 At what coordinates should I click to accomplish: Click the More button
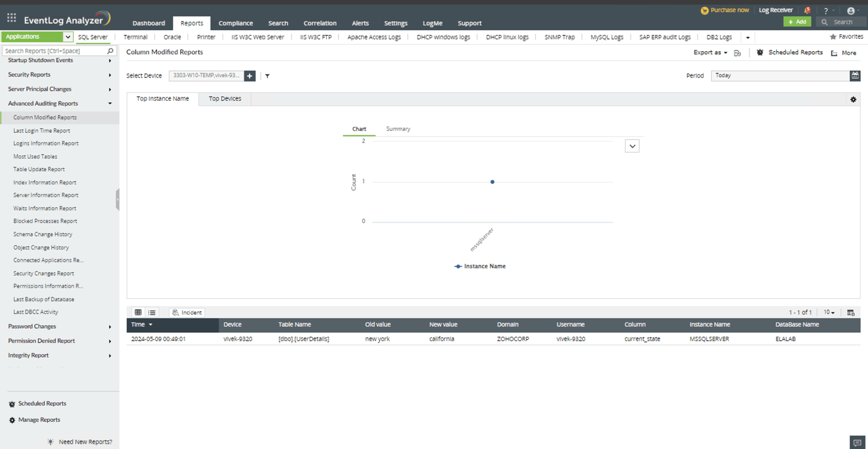(844, 53)
